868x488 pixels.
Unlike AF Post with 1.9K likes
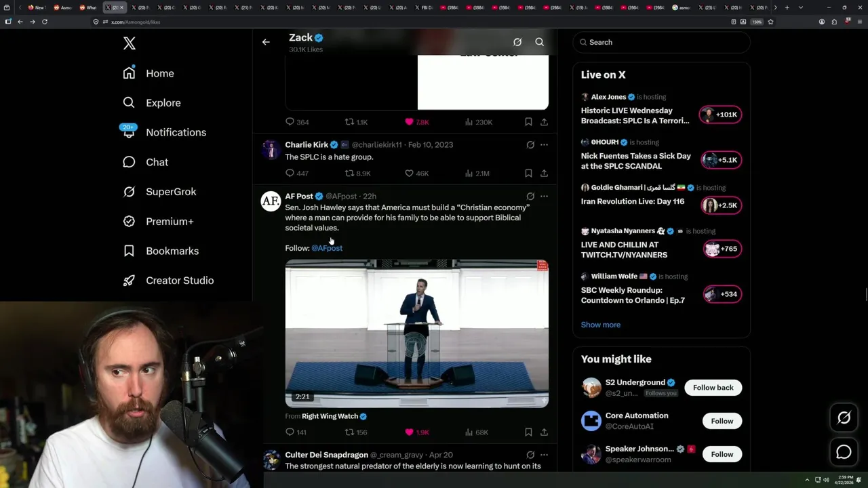click(416, 432)
